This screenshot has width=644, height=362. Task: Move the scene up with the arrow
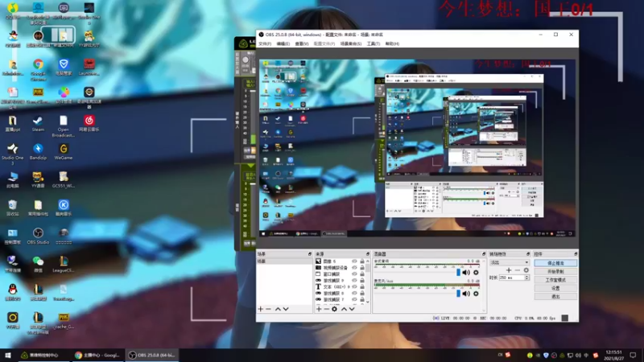[x=278, y=309]
